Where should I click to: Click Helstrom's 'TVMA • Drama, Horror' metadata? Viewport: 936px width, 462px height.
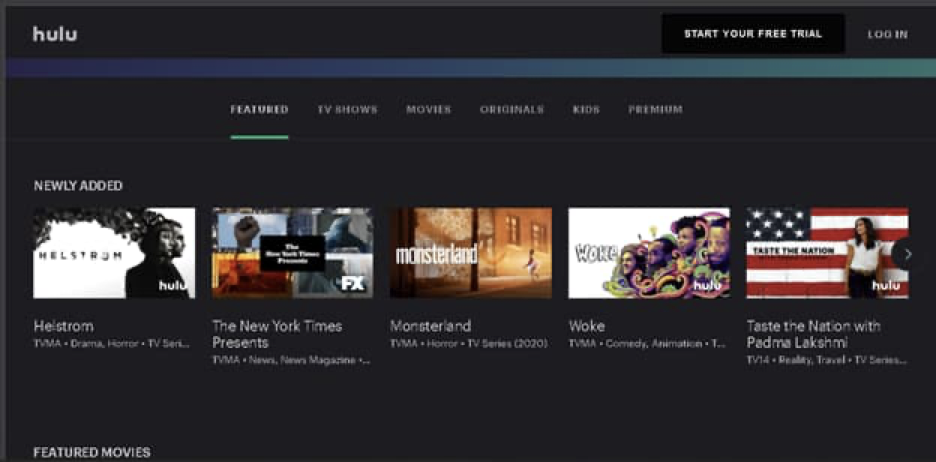click(112, 344)
